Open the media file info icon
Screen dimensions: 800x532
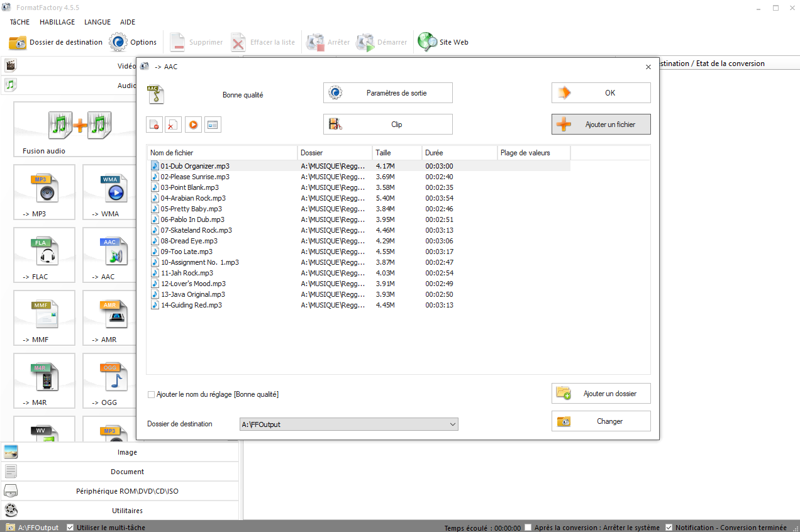click(x=213, y=125)
